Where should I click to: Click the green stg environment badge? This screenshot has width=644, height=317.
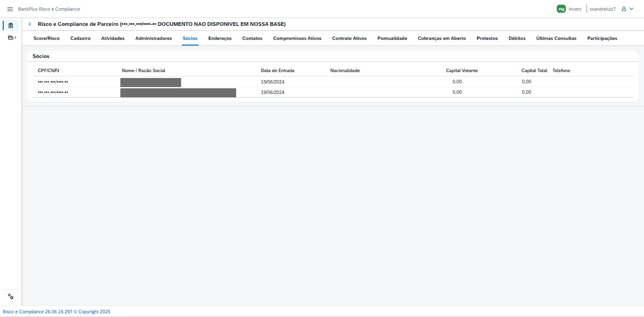click(x=561, y=9)
